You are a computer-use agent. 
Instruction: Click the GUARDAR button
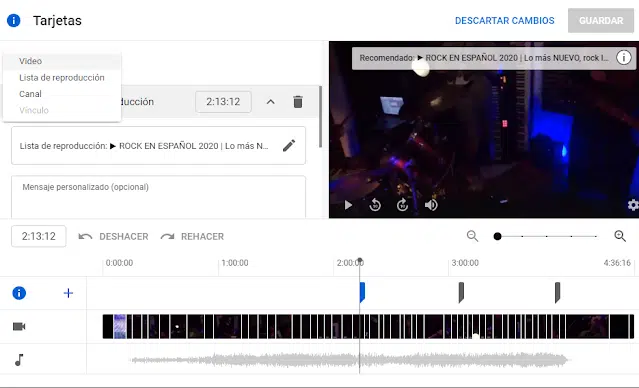(601, 20)
